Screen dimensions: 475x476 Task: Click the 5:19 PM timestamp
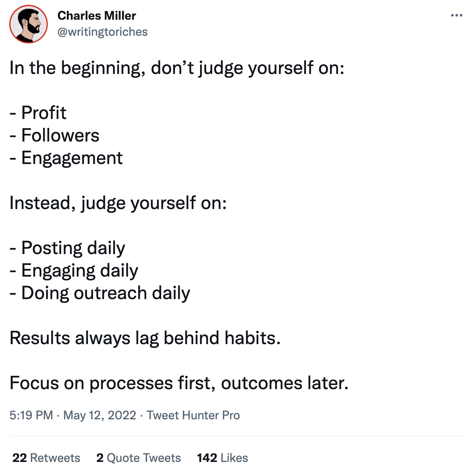pos(31,415)
